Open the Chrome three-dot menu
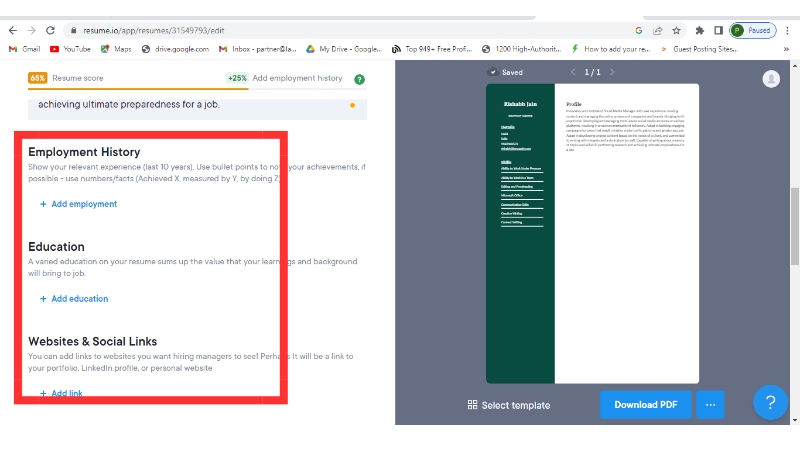This screenshot has height=449, width=800. [787, 31]
